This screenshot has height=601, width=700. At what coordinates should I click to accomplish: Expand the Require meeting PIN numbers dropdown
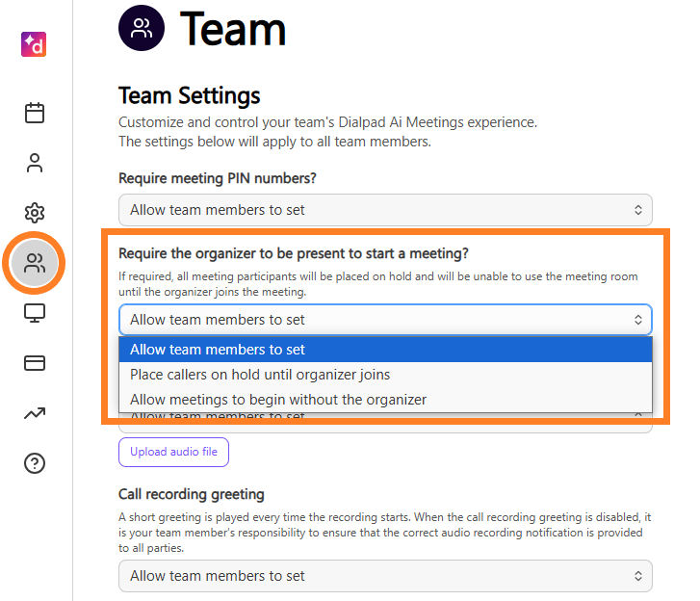385,210
